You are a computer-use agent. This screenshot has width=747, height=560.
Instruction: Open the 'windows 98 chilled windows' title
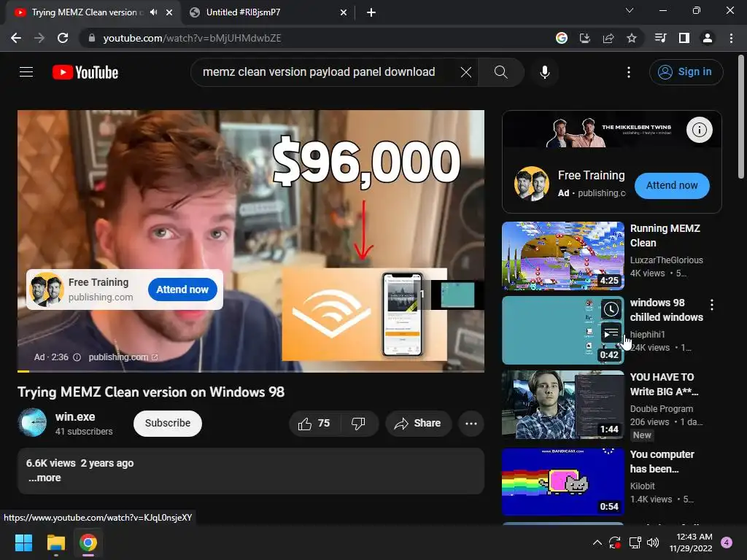[667, 310]
